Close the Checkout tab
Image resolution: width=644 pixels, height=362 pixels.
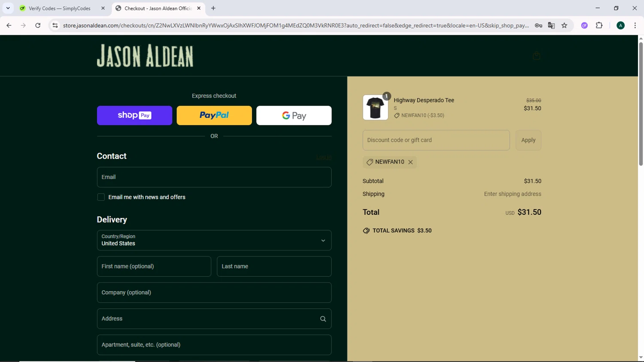click(199, 8)
